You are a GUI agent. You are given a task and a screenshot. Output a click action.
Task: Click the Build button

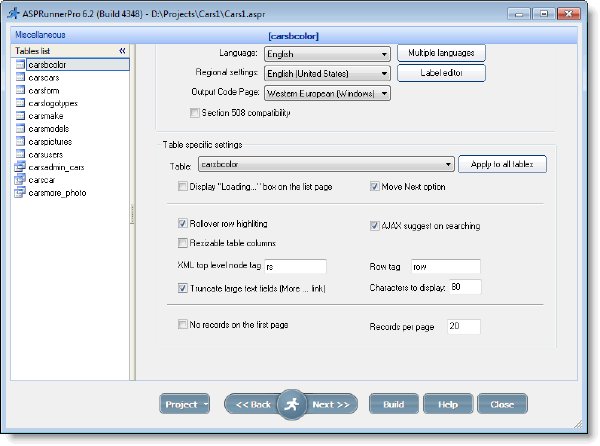tap(394, 404)
